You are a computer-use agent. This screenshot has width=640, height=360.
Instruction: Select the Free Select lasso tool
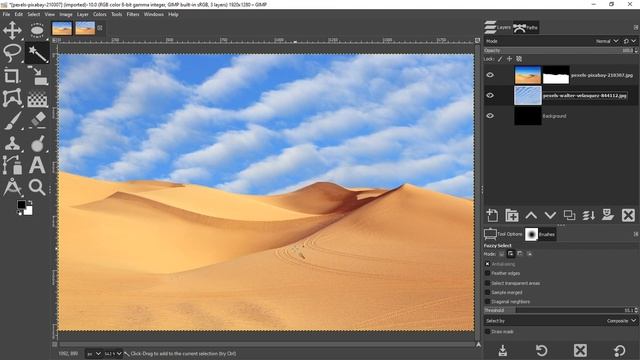point(12,53)
